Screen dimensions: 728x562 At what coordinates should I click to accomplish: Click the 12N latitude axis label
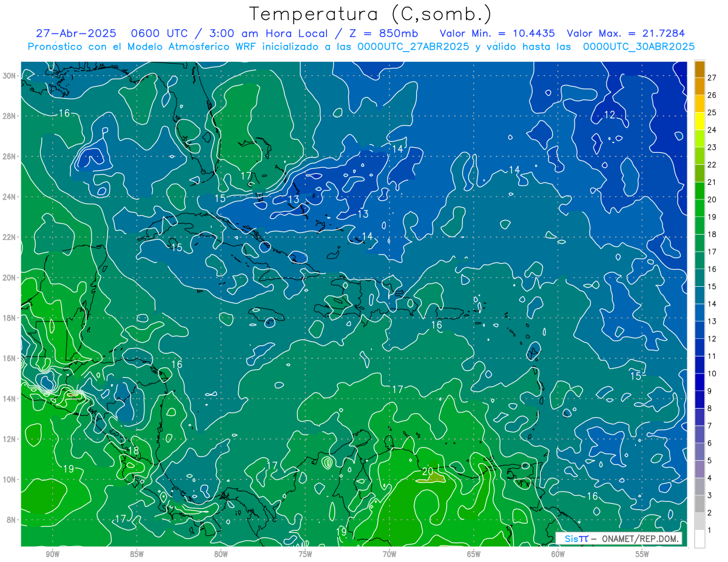[9, 439]
